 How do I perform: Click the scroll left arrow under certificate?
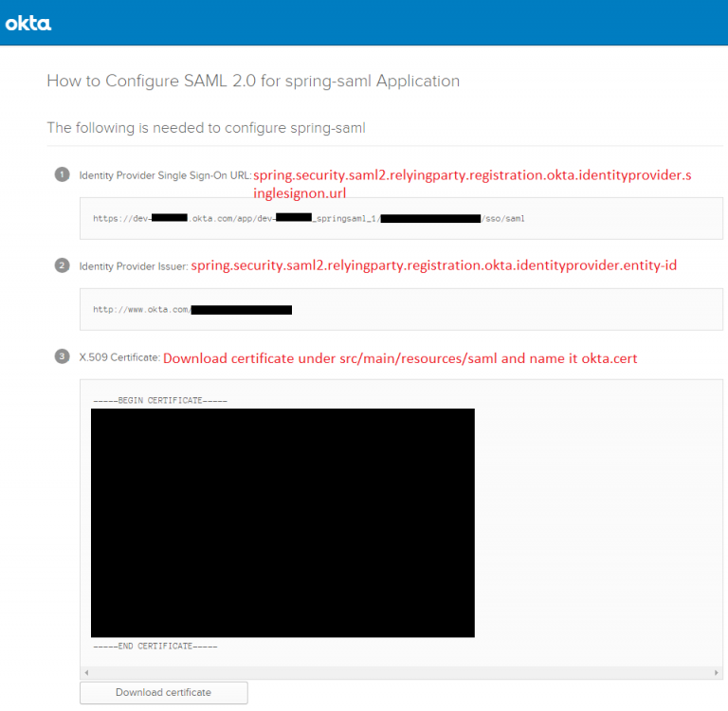(x=86, y=672)
